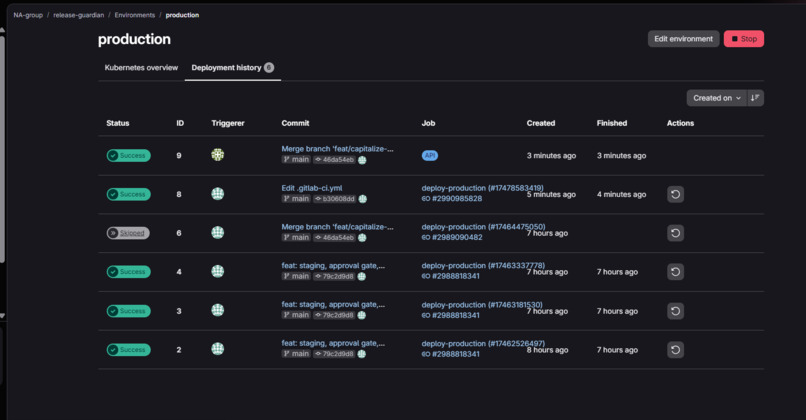Toggle sort direction icon button
The height and width of the screenshot is (420, 806).
click(755, 98)
